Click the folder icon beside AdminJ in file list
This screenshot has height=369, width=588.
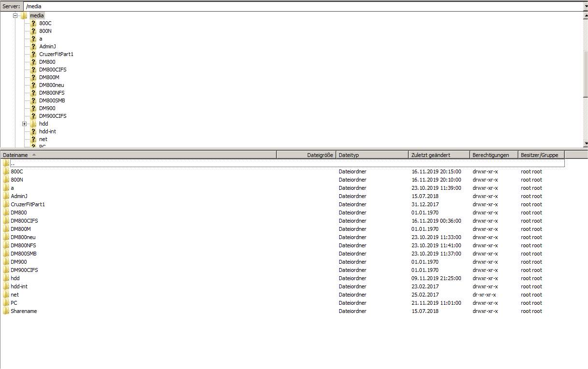tap(6, 196)
